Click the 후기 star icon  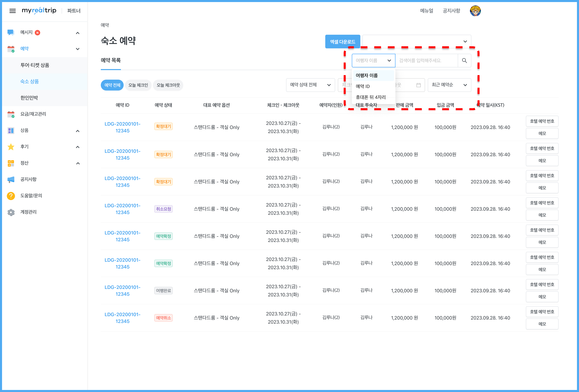click(x=11, y=147)
